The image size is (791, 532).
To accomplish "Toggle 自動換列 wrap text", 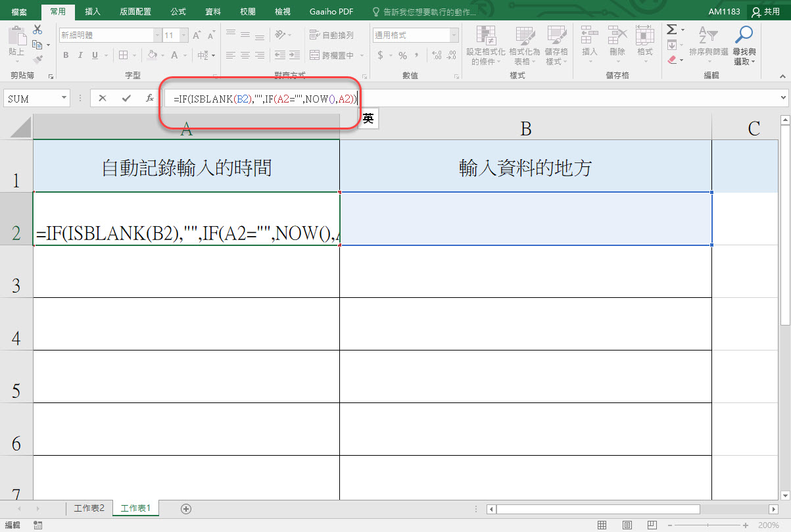I will [x=332, y=35].
